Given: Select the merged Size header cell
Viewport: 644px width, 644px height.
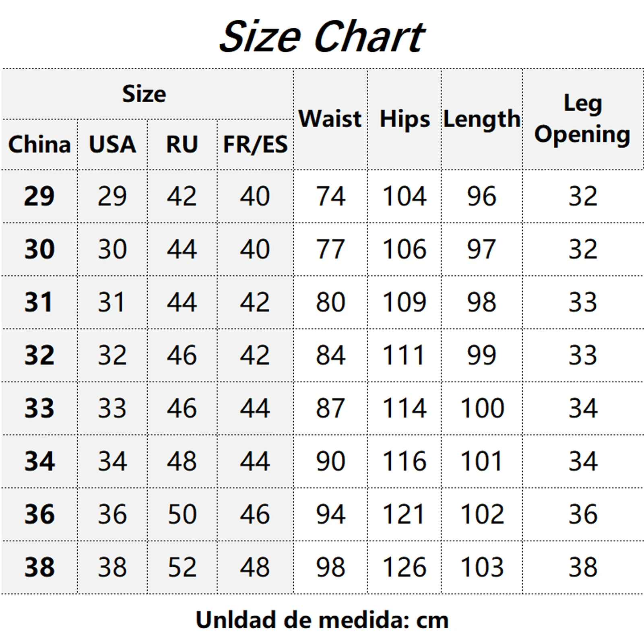Looking at the screenshot, I should click(147, 94).
